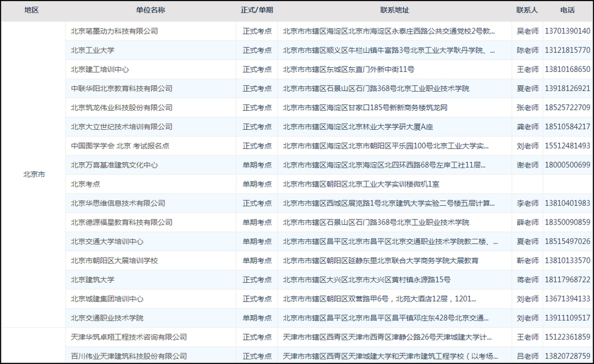Screen dimensions: 594x364
Task: Click phone number 13810168650
Action: pos(568,70)
